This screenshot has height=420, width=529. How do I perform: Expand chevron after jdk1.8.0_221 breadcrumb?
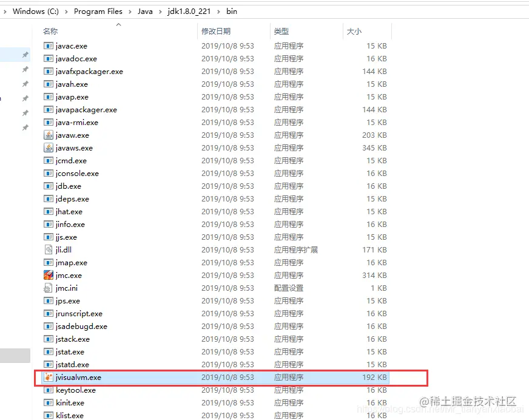[218, 12]
